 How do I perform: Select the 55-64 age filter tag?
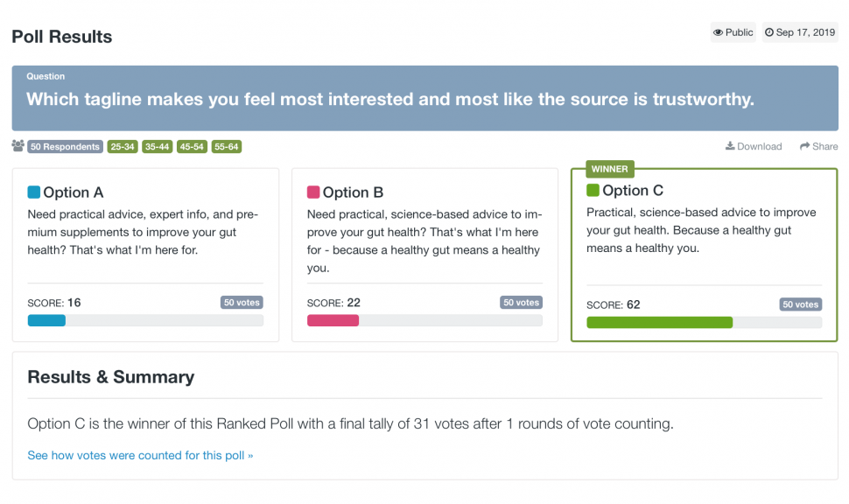point(227,146)
